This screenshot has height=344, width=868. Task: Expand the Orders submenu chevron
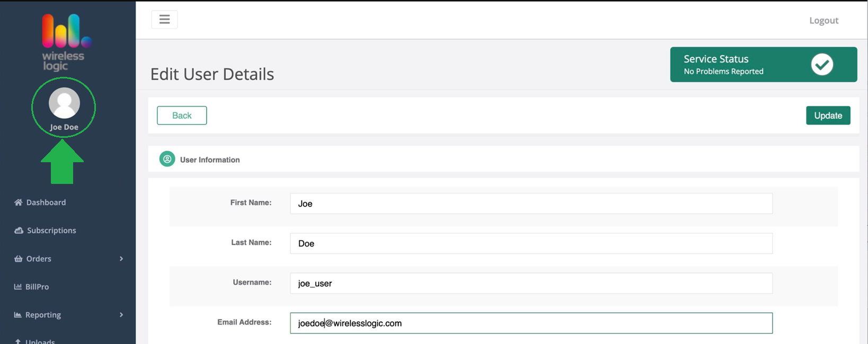click(x=121, y=259)
